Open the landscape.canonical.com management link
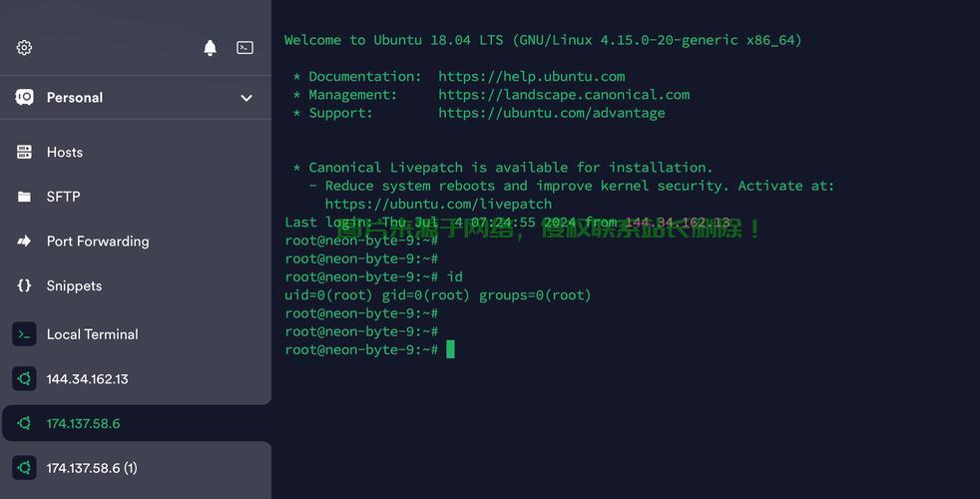980x499 pixels. point(564,95)
